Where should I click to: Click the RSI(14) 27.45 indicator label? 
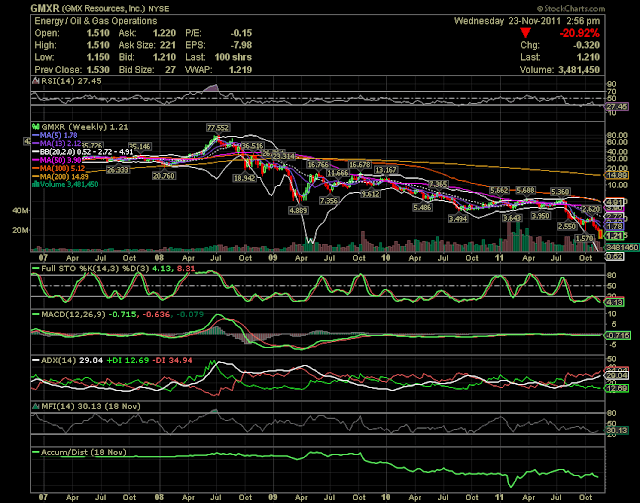click(x=71, y=81)
